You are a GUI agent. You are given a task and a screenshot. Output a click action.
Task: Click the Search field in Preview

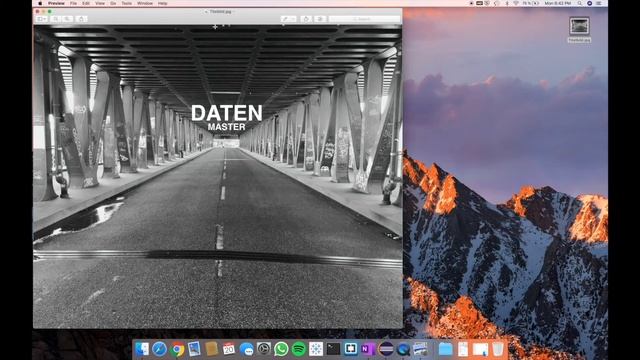[x=364, y=19]
